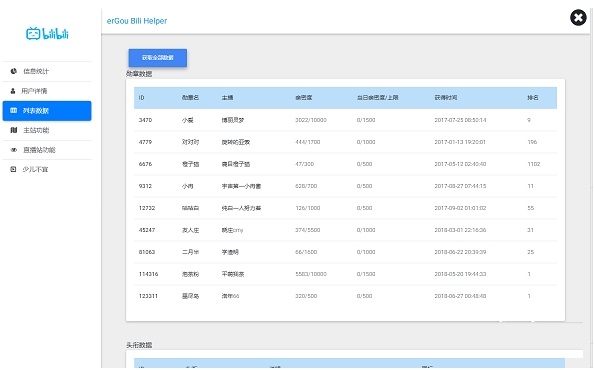Screen dimensions: 594x370
Task: Click the 3022/10000 intimacy value
Action: tap(311, 120)
